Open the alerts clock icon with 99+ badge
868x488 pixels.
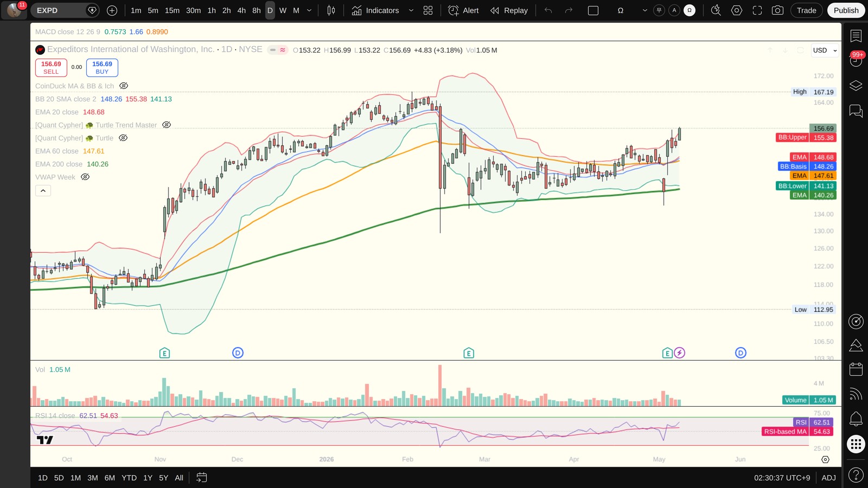click(x=856, y=60)
